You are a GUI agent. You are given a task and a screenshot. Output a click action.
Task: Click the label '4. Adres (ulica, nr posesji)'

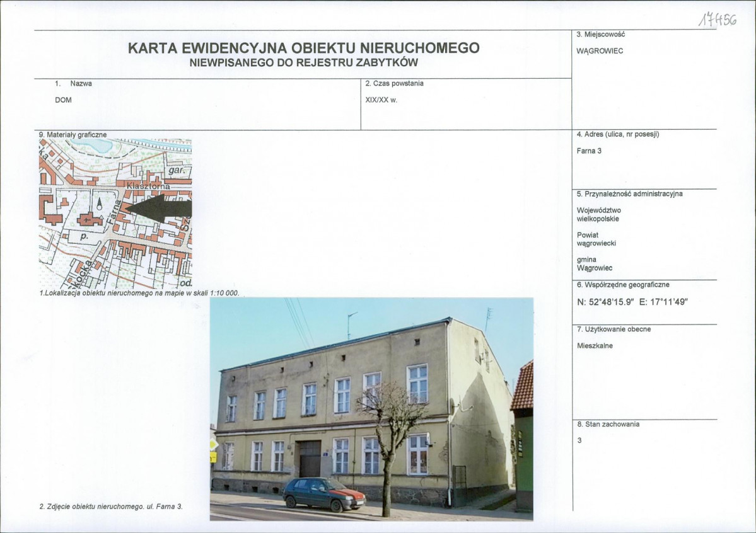click(618, 134)
